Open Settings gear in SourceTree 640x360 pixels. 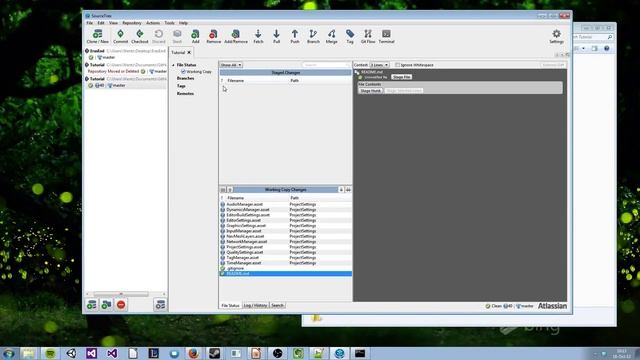(x=556, y=36)
